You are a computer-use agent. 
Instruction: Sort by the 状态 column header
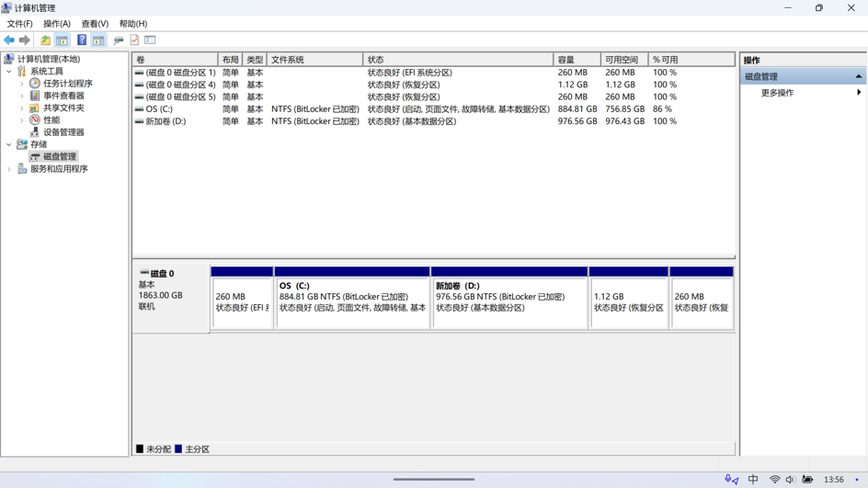click(458, 59)
